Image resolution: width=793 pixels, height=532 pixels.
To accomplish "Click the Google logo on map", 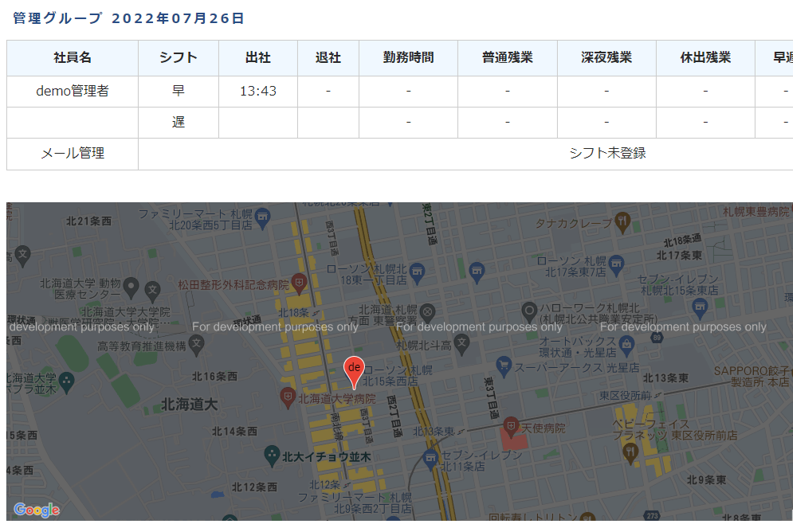I will click(x=37, y=510).
